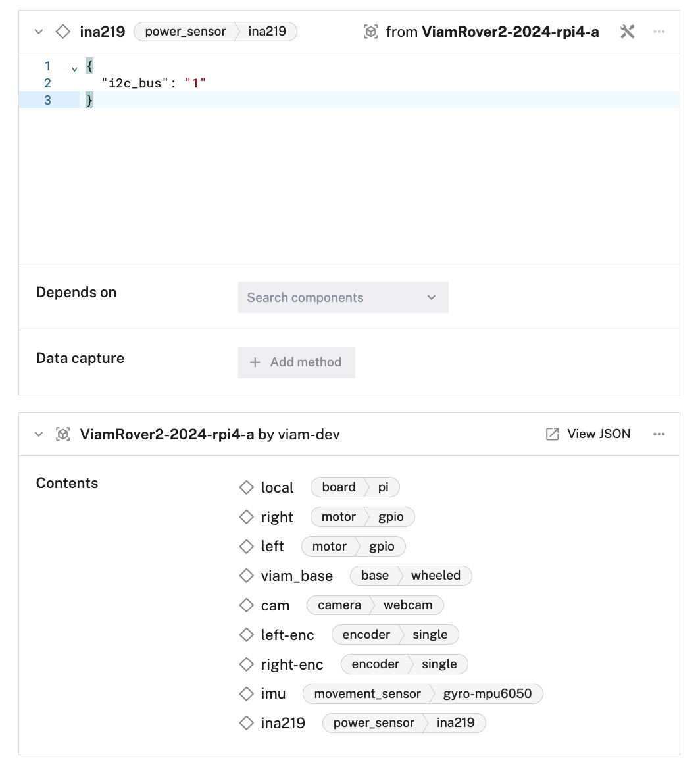700x771 pixels.
Task: Select the right motor component in Contents
Action: (277, 518)
